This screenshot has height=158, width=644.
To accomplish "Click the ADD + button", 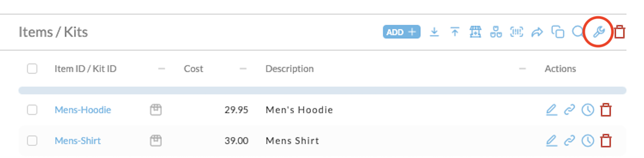I will [401, 32].
